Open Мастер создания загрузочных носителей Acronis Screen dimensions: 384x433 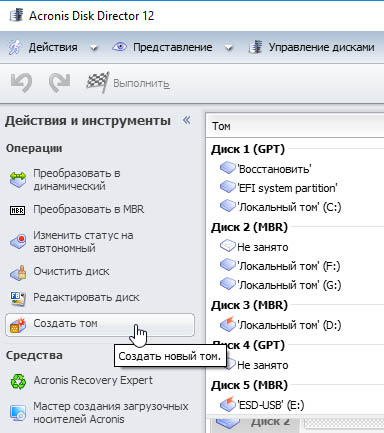111,413
